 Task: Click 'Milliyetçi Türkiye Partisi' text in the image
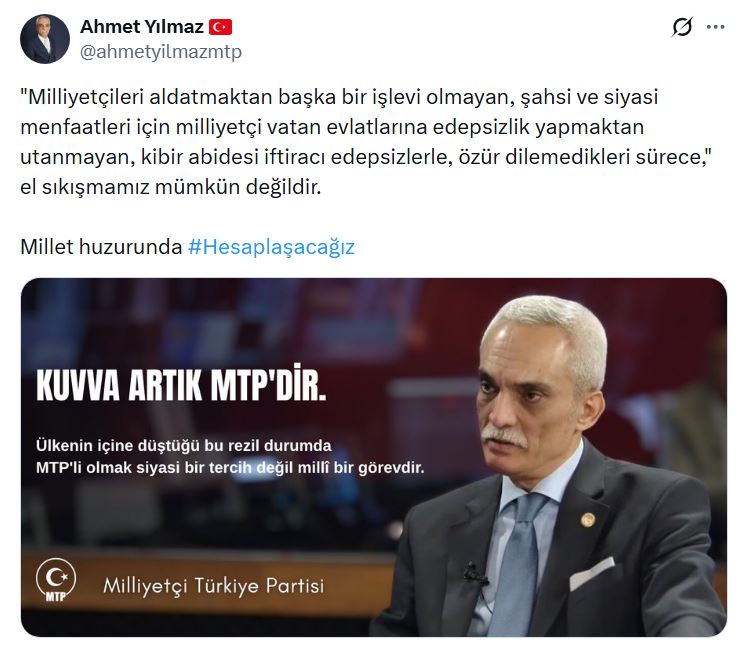point(214,585)
